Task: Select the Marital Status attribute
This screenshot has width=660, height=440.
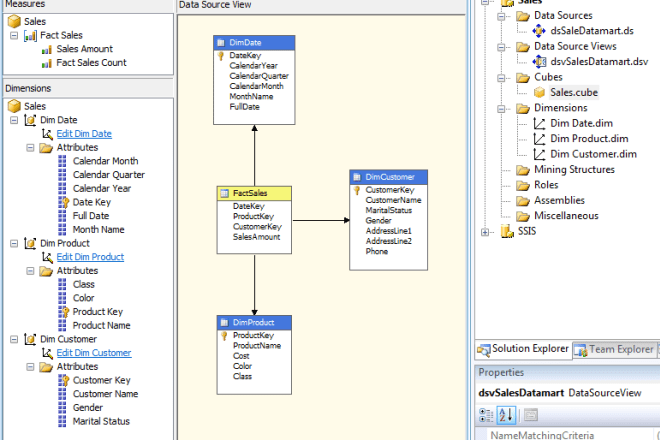Action: point(101,421)
